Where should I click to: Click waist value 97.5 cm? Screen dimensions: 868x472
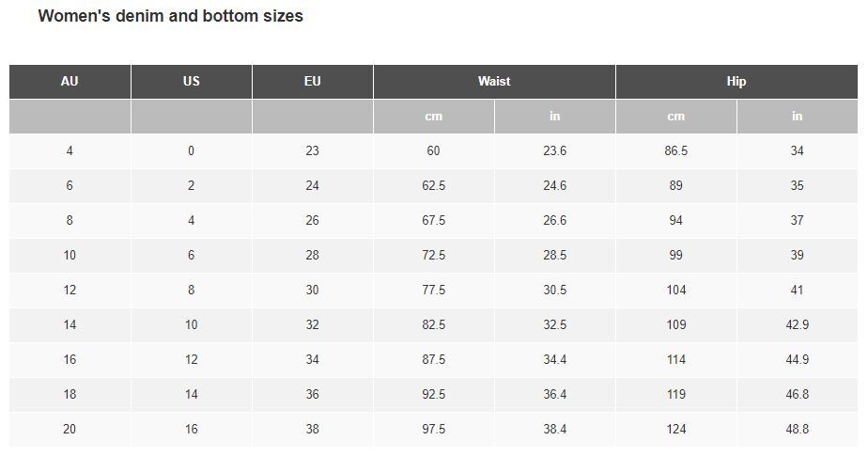point(433,430)
